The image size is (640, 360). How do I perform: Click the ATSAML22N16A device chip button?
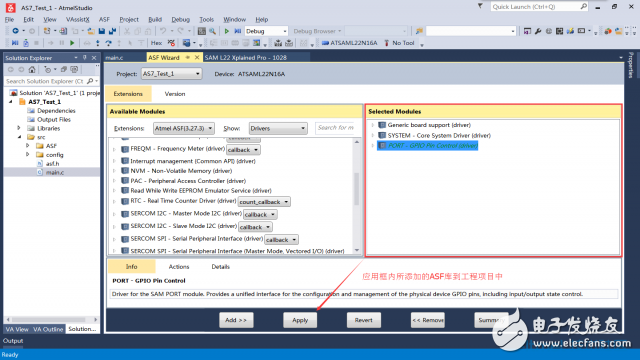(349, 43)
